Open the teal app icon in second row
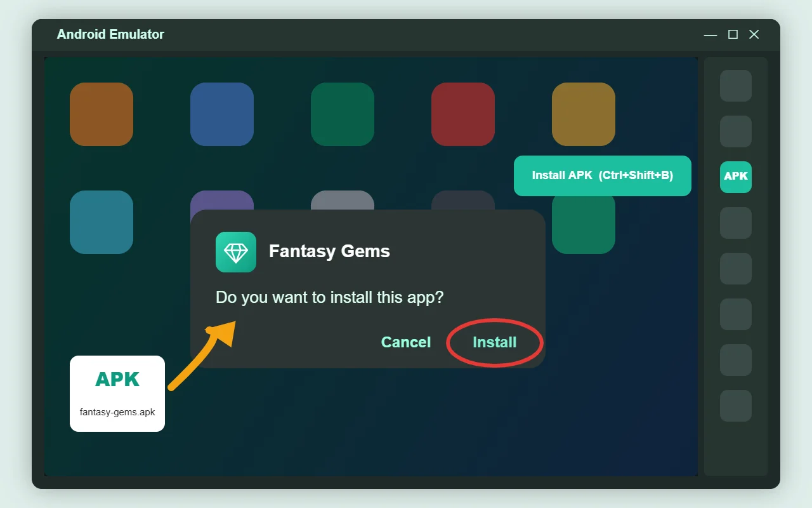 101,222
